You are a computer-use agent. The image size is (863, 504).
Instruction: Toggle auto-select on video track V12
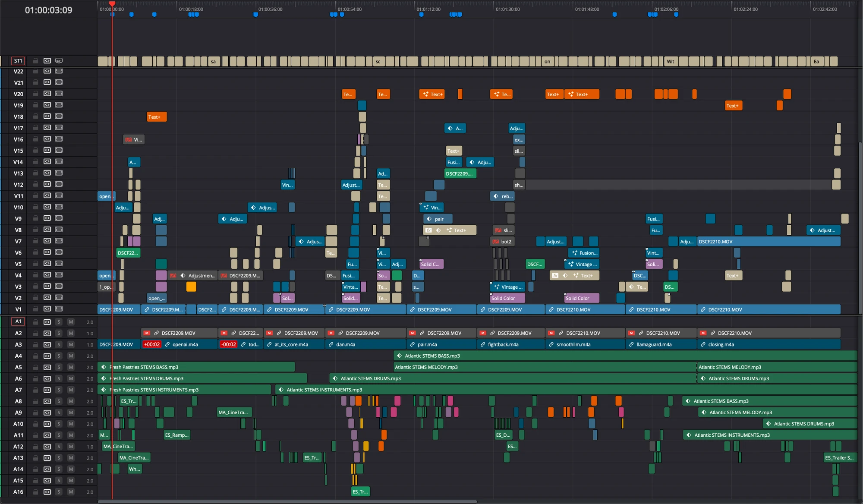[x=47, y=185]
